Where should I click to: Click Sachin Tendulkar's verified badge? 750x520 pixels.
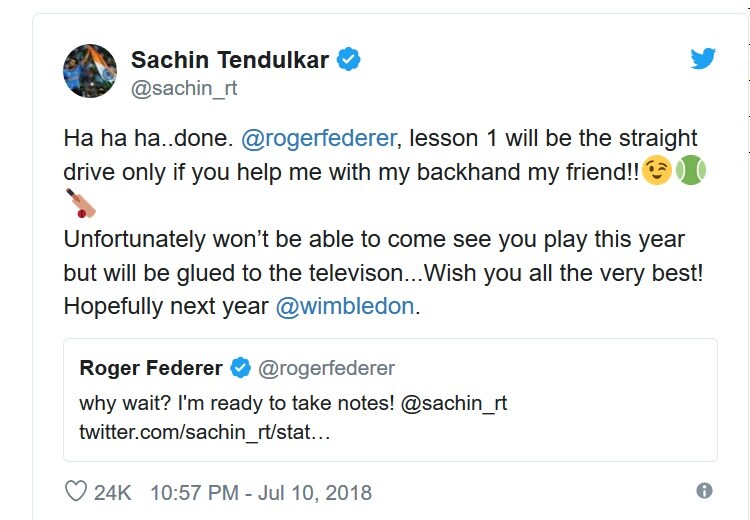pos(348,60)
